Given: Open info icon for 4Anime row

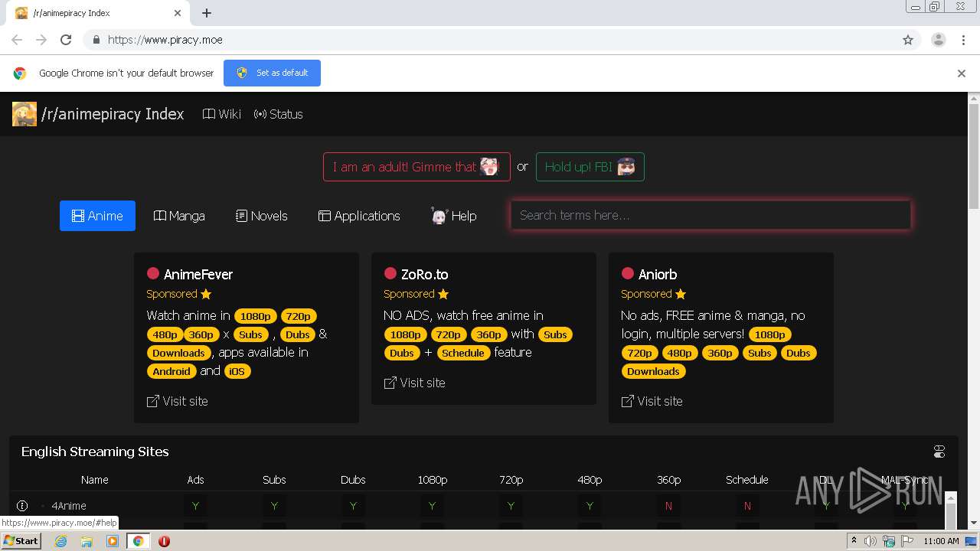Looking at the screenshot, I should point(22,506).
